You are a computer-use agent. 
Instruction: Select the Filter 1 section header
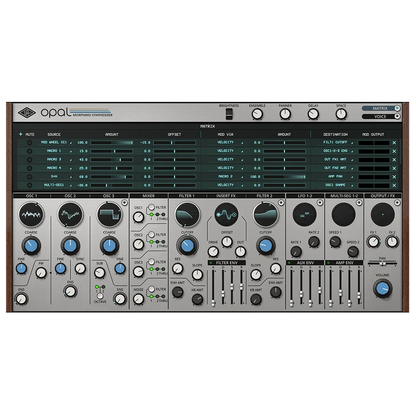click(187, 196)
